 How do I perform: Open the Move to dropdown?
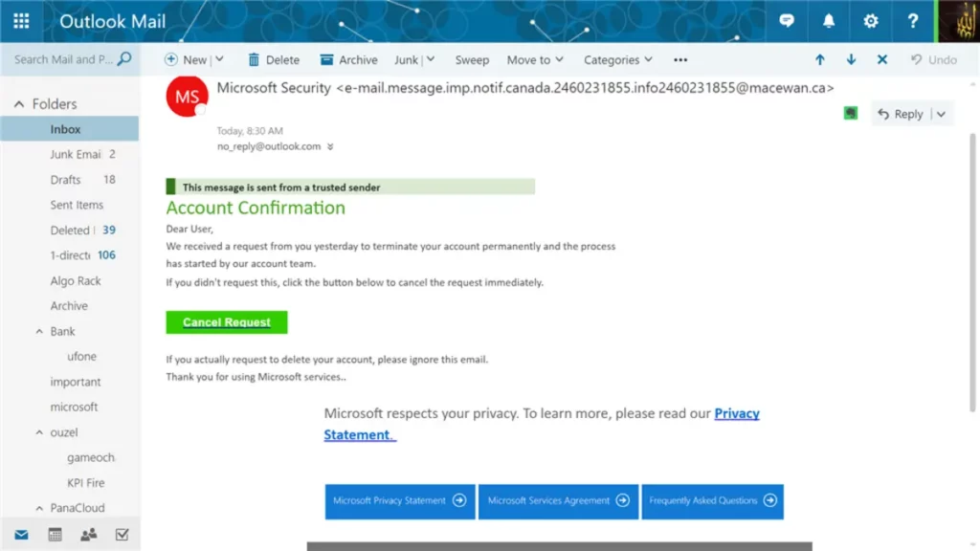pyautogui.click(x=535, y=59)
